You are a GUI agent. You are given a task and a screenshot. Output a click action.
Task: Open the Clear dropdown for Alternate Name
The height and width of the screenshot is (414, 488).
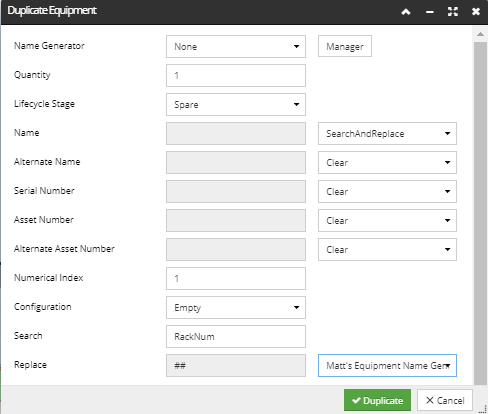(387, 163)
